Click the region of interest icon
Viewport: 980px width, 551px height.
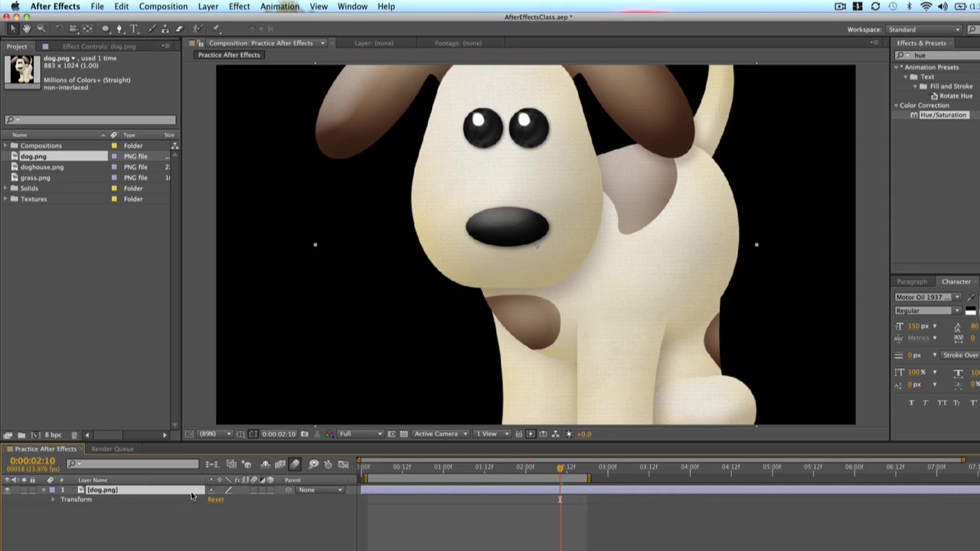pos(392,434)
